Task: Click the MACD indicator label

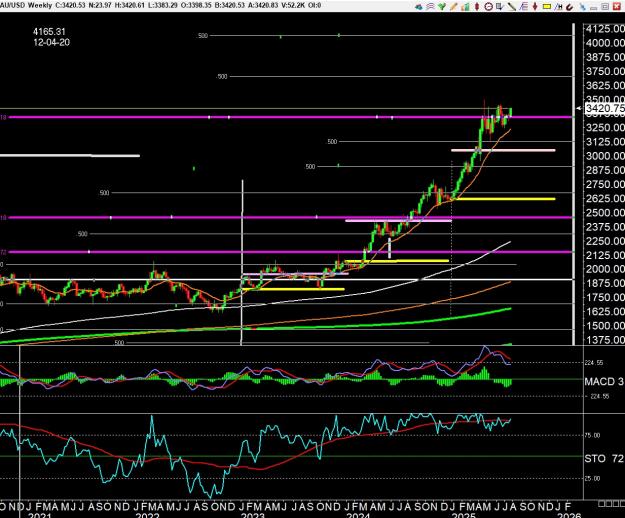Action: click(603, 381)
